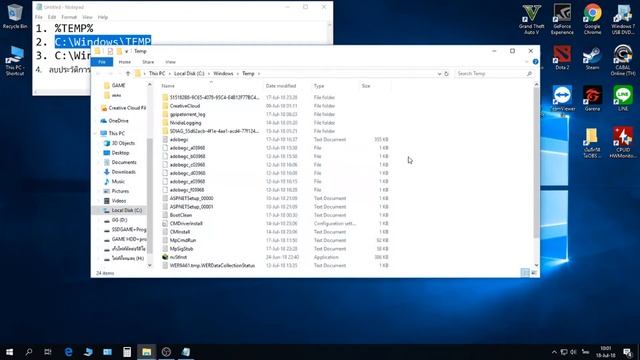Refresh the Temp folder view
Image resolution: width=640 pixels, height=360 pixels.
[446, 73]
